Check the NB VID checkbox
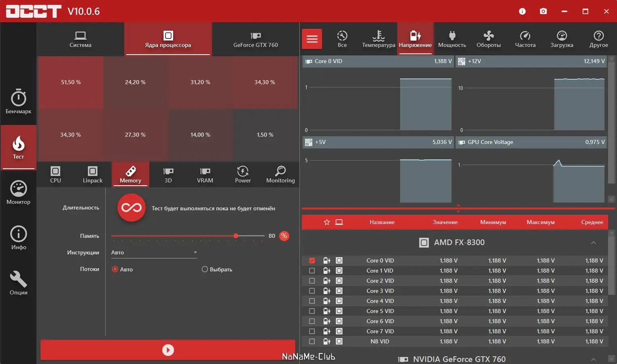 [x=312, y=341]
